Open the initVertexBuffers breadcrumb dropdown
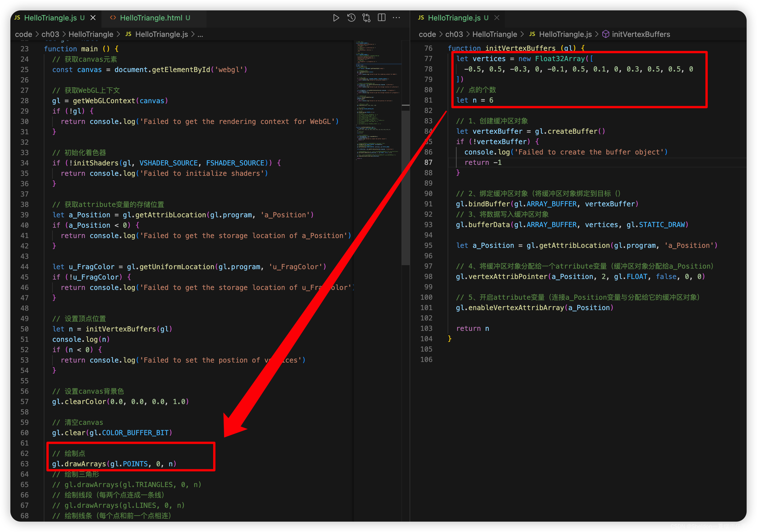 point(641,34)
